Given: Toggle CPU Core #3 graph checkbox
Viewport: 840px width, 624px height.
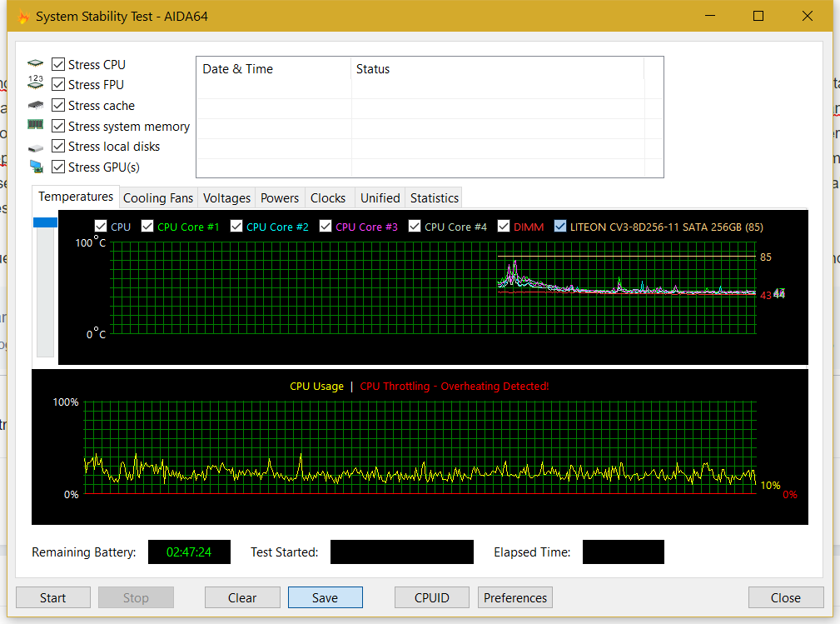Looking at the screenshot, I should pos(326,227).
